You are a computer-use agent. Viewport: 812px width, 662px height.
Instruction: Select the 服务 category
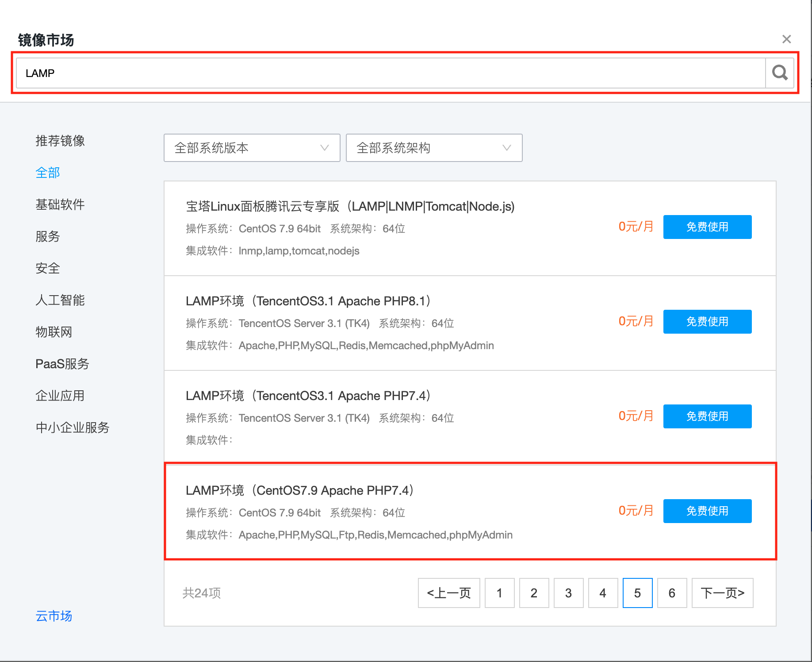(48, 236)
